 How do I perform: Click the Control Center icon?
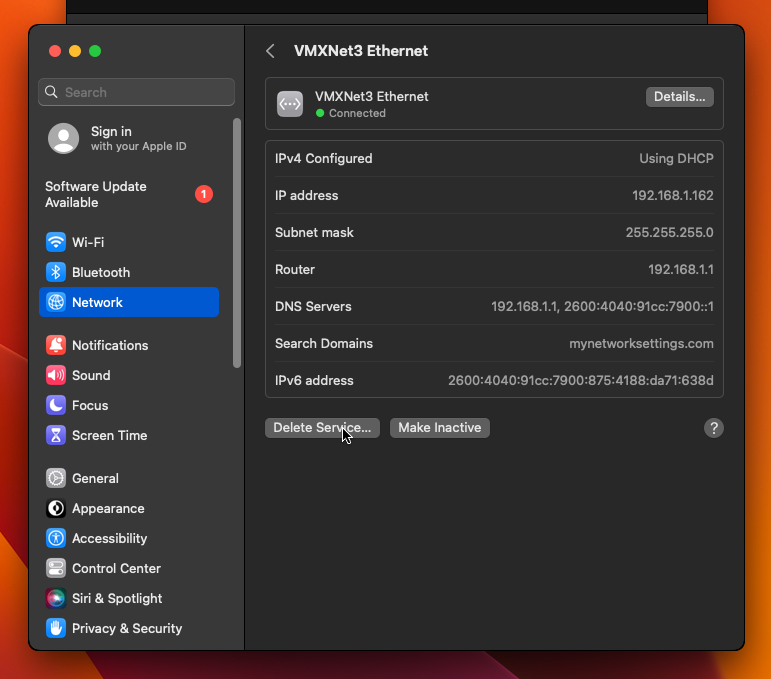click(56, 568)
